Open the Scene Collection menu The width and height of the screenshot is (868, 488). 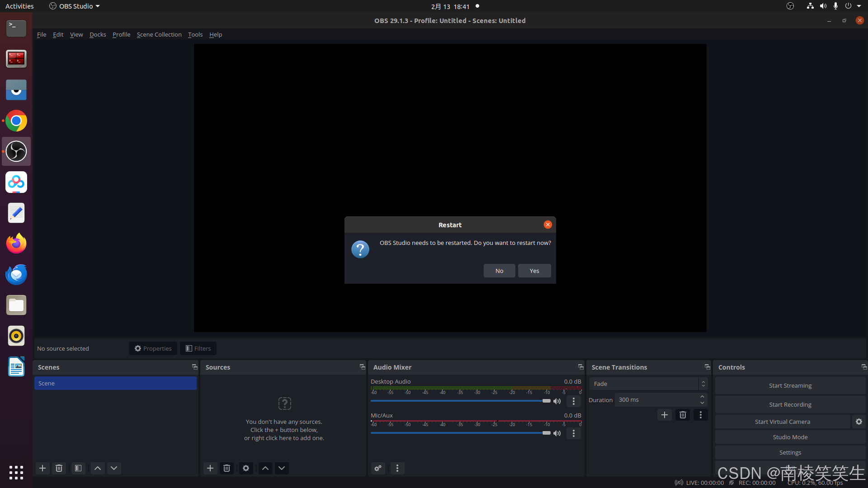[x=159, y=34]
